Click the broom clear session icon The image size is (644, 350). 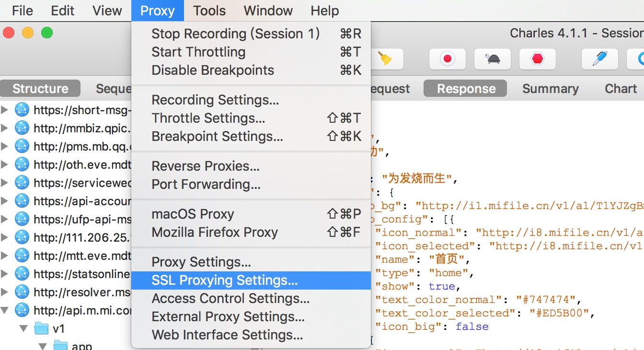click(x=385, y=58)
